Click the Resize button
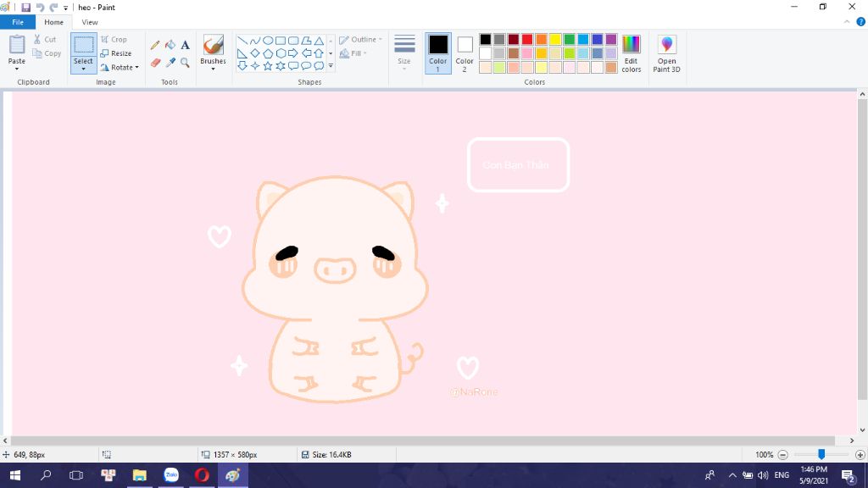This screenshot has width=868, height=488. tap(116, 53)
